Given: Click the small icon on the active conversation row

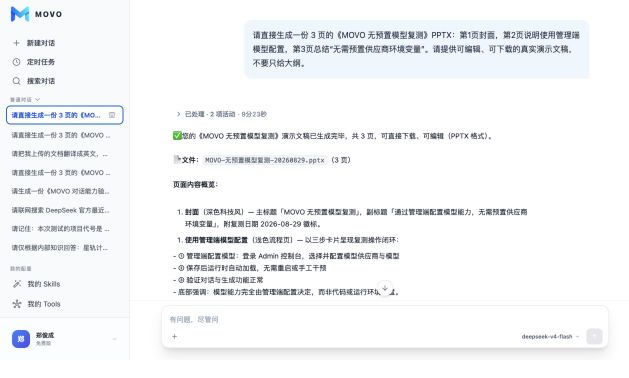Looking at the screenshot, I should tap(112, 115).
